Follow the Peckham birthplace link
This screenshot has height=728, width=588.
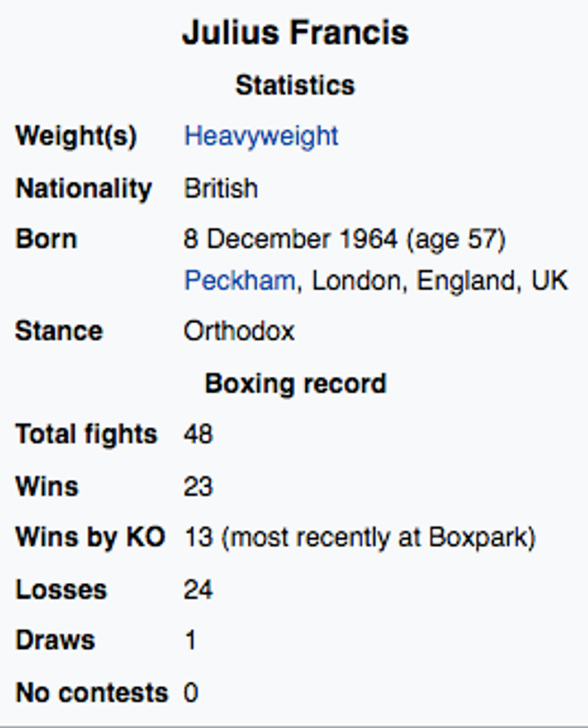(x=239, y=281)
